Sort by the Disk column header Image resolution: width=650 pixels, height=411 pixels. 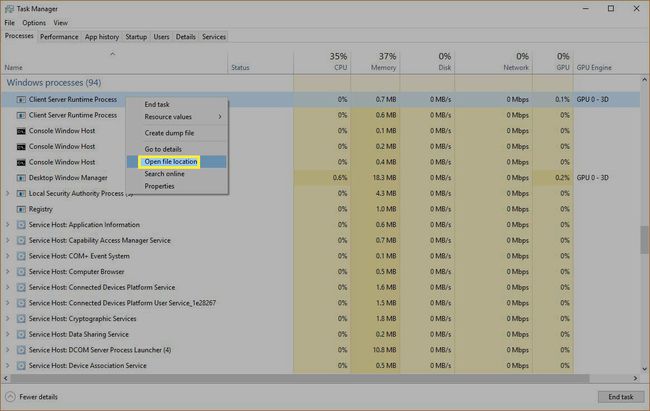[427, 61]
